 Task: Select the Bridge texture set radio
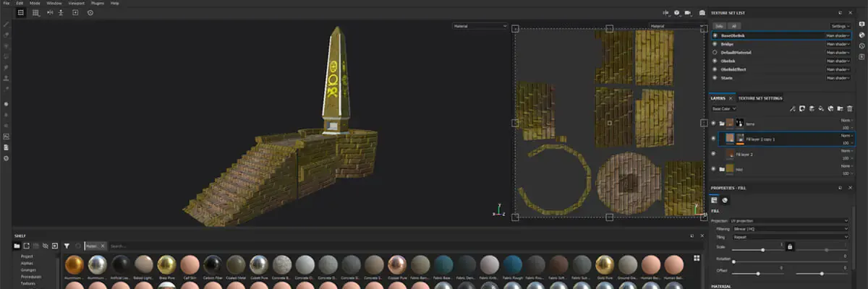click(715, 44)
